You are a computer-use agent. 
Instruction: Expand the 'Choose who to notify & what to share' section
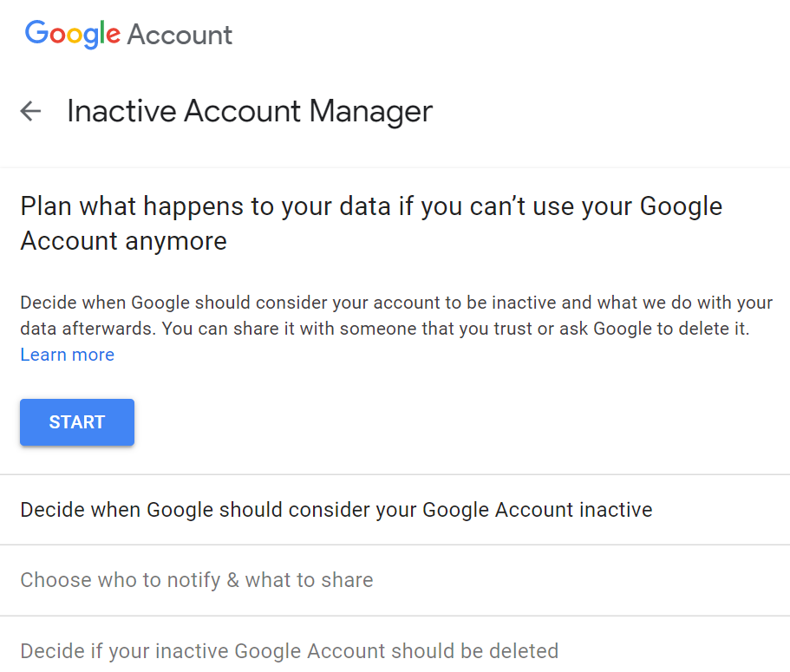pos(196,580)
